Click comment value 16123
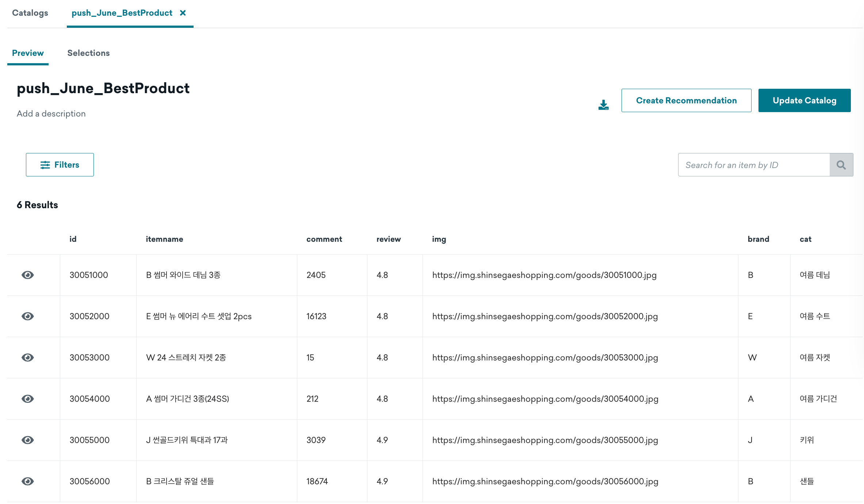The height and width of the screenshot is (504, 864). pos(316,316)
